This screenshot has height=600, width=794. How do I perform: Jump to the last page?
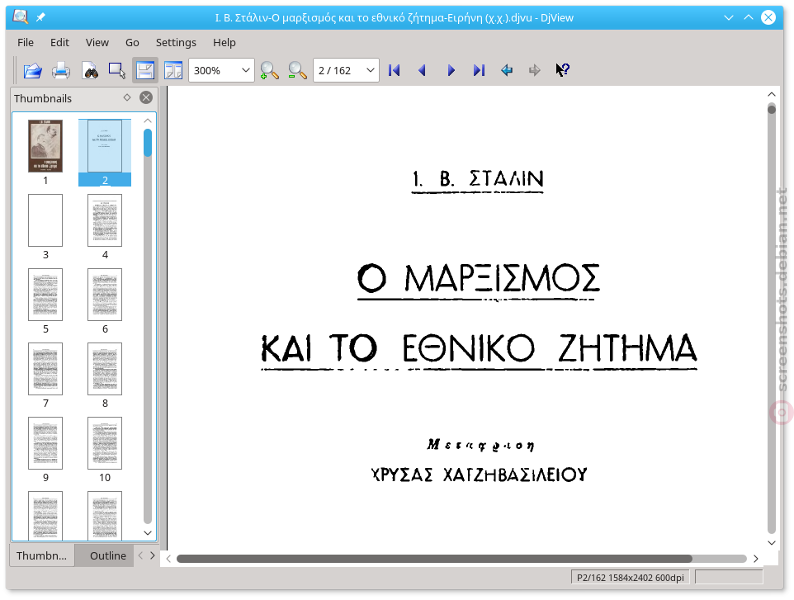479,70
